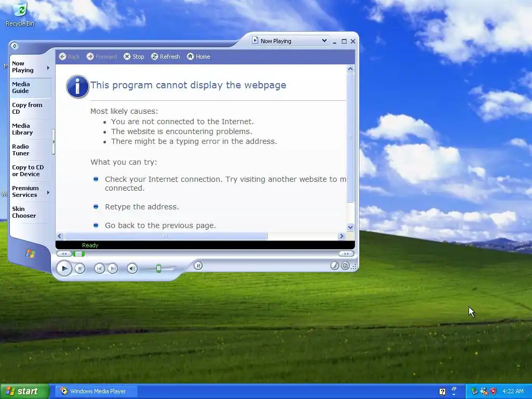Image resolution: width=532 pixels, height=399 pixels.
Task: Click the blue information icon
Action: point(77,87)
